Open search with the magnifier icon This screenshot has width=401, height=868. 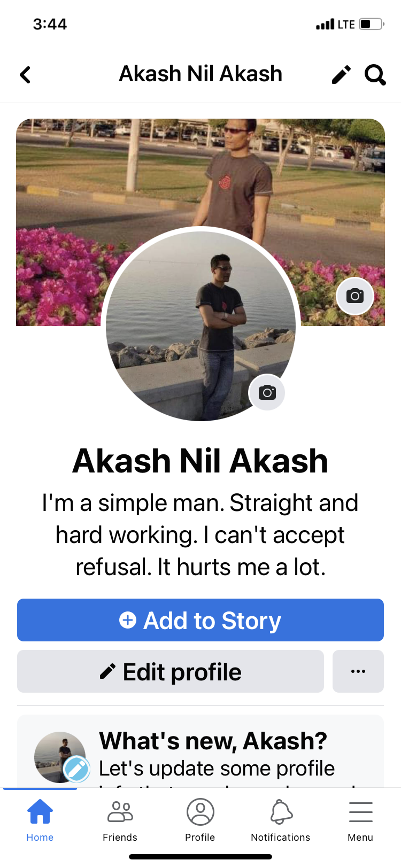pyautogui.click(x=375, y=75)
